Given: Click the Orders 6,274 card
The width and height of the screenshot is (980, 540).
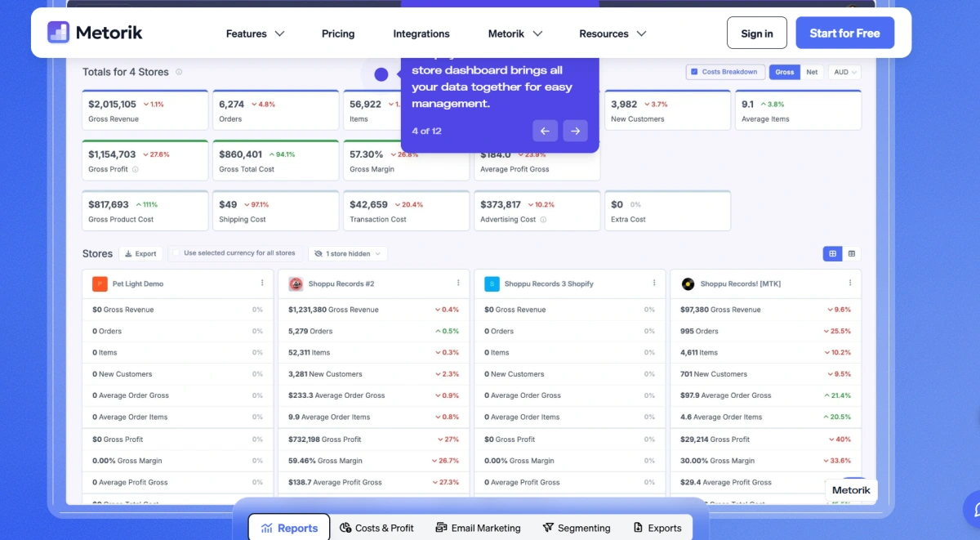Looking at the screenshot, I should coord(276,110).
